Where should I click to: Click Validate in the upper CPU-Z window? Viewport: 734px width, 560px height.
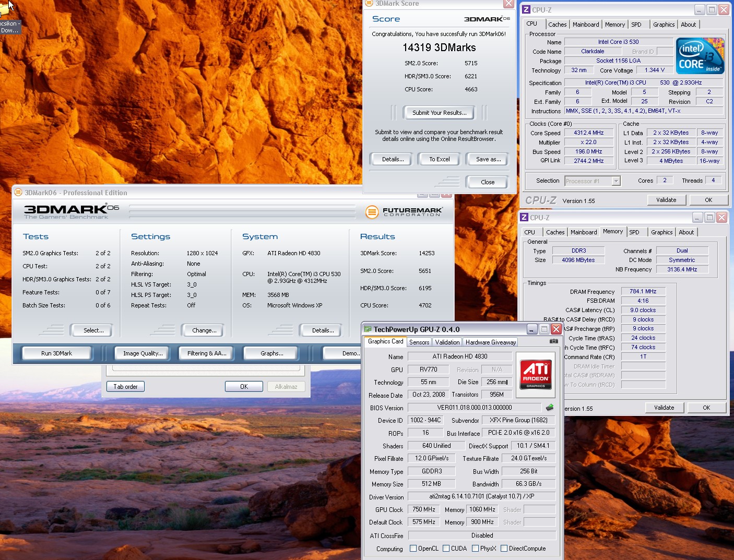click(666, 200)
